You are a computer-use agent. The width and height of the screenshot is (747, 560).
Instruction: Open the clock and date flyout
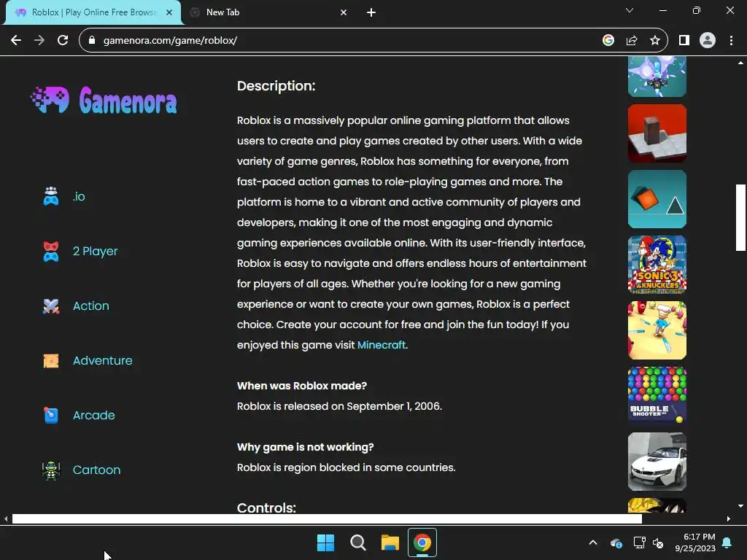[x=695, y=542]
